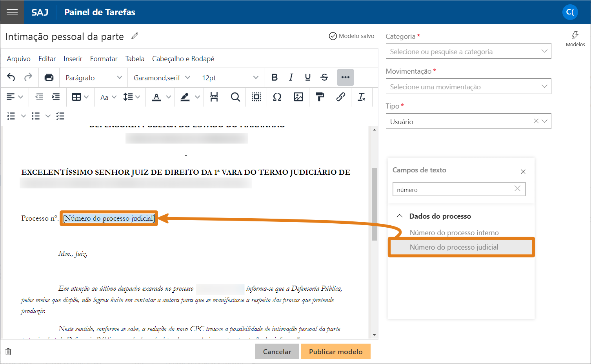Click the document vertical scrollbar thumb
The image size is (591, 364).
(374, 204)
